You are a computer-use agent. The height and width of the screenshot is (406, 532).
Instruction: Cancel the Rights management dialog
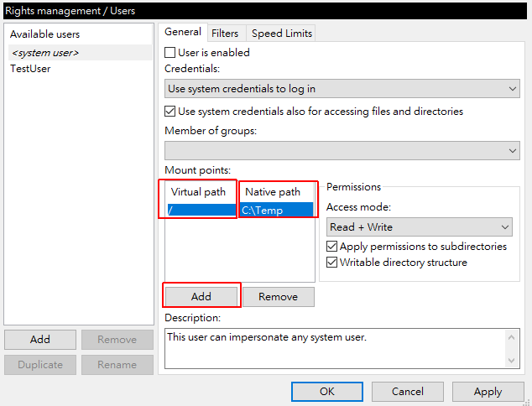(407, 391)
